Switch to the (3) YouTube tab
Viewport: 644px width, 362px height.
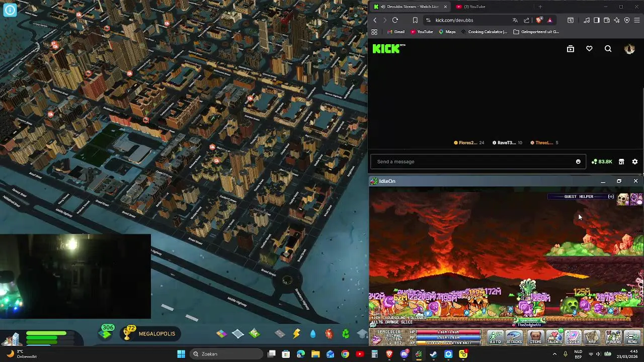coord(474,7)
